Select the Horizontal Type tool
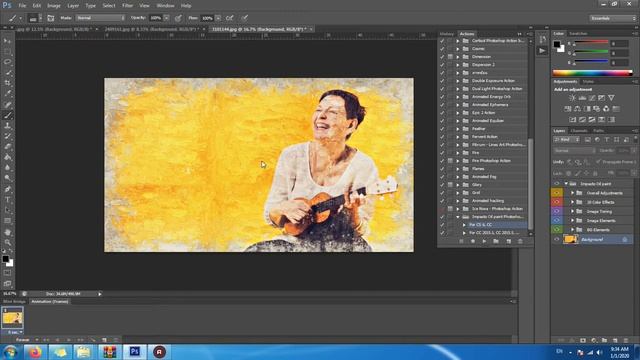This screenshot has height=360, width=640. 7,200
